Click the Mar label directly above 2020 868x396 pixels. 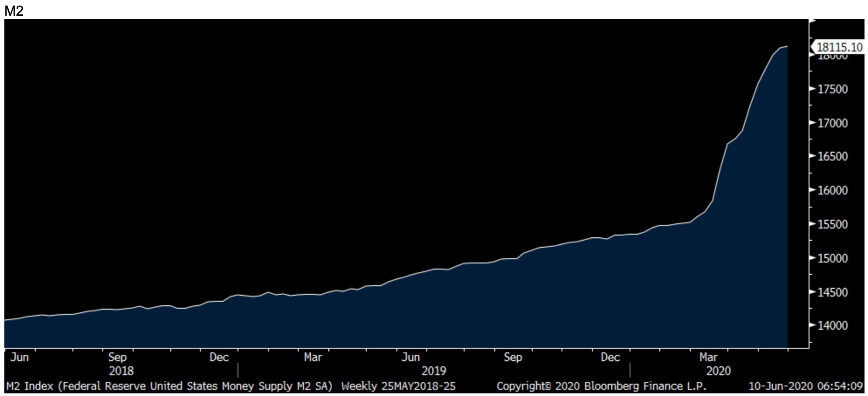point(708,358)
